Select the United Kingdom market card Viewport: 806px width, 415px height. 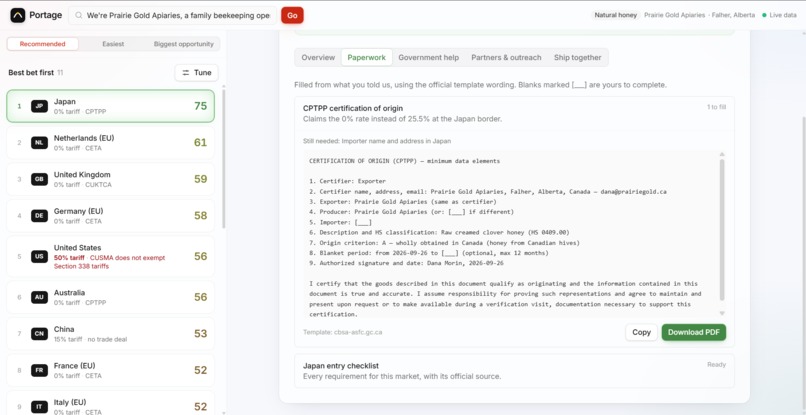point(111,179)
